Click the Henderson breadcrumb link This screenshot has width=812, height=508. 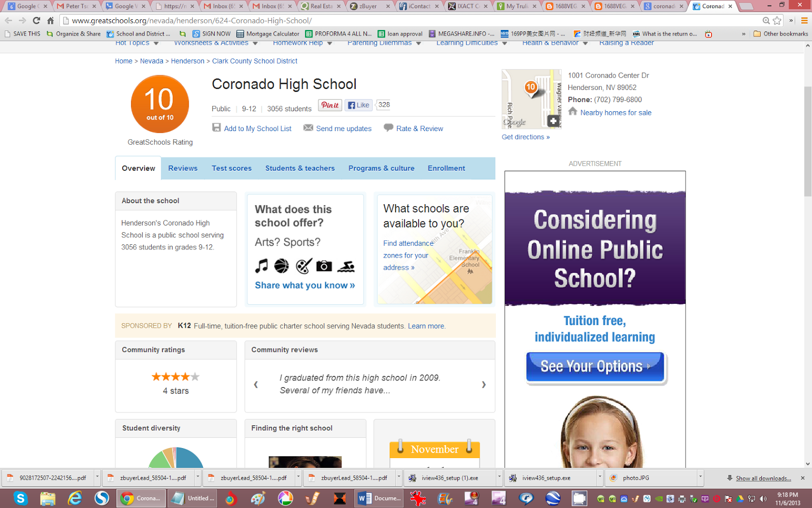[x=188, y=61]
